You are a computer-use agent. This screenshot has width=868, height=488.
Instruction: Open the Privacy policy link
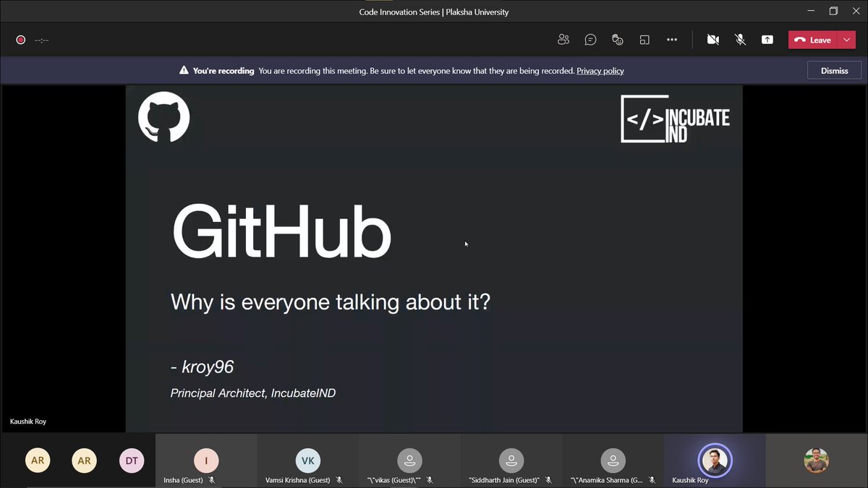(600, 71)
